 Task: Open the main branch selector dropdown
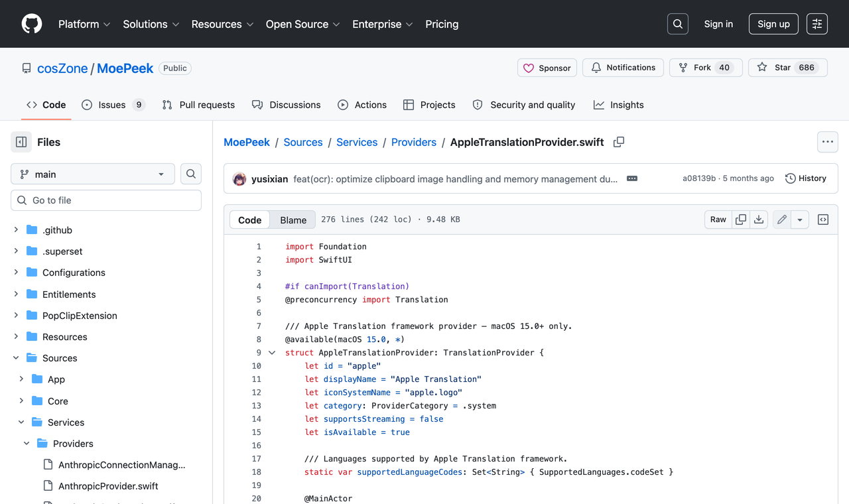coord(93,174)
